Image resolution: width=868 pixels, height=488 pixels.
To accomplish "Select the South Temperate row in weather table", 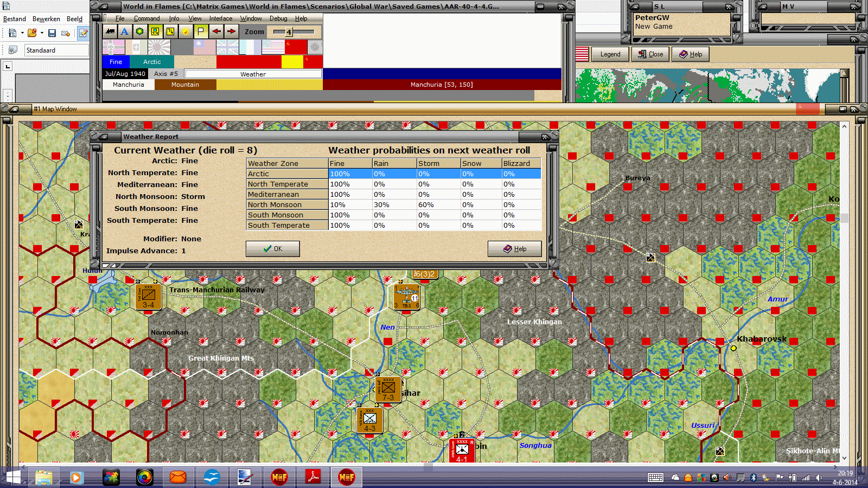I will point(394,226).
